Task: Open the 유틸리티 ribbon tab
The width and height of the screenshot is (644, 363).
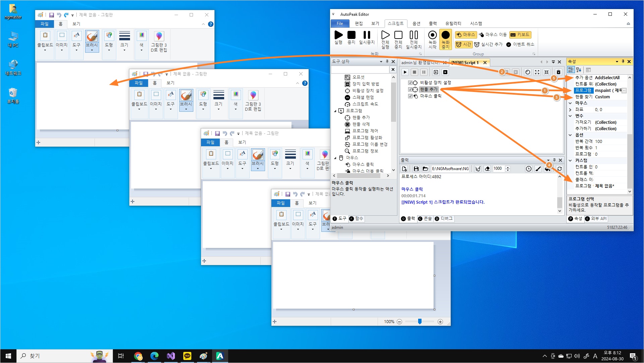Action: (453, 23)
